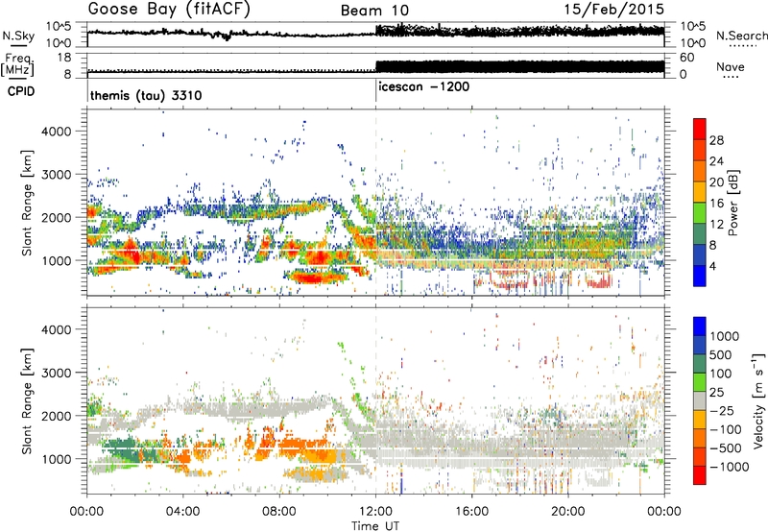Click the '60' Nave axis value
This screenshot has height=532, width=768.
pyautogui.click(x=687, y=58)
